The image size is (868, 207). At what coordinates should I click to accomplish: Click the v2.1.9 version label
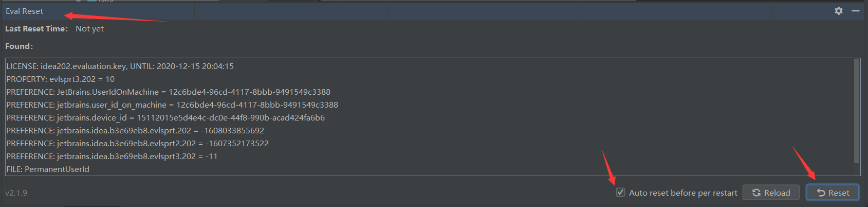(16, 193)
